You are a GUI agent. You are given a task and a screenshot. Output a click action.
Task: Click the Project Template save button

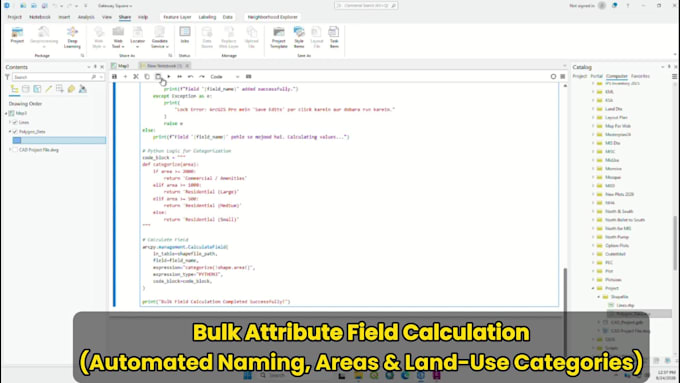point(279,37)
